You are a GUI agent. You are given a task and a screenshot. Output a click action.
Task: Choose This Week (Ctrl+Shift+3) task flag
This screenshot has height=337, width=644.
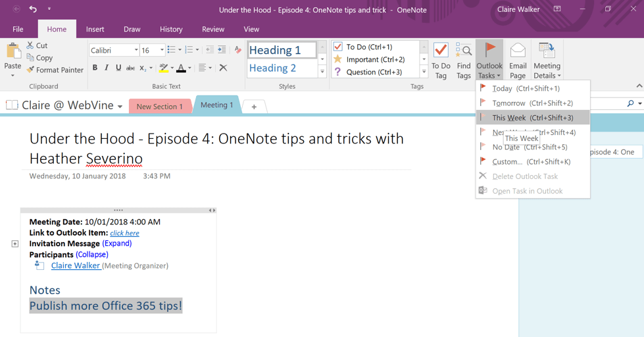point(533,118)
